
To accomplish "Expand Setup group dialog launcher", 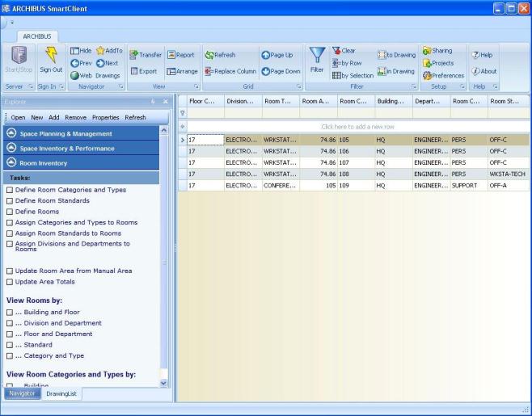I will (x=462, y=86).
